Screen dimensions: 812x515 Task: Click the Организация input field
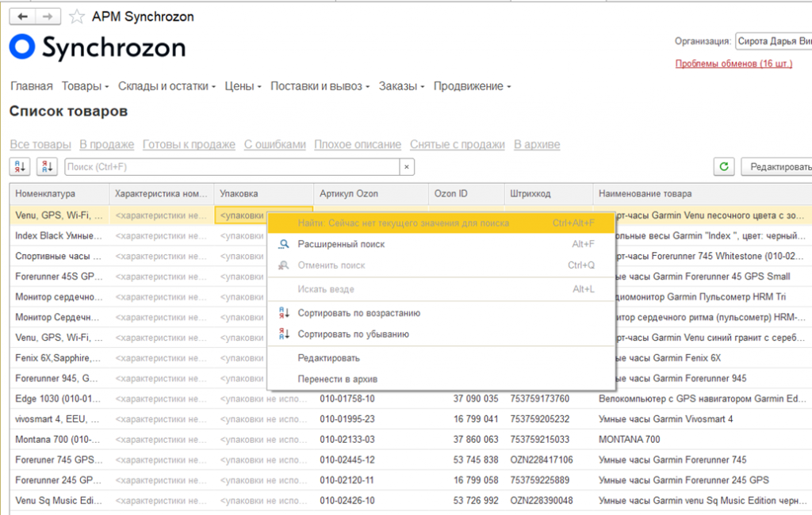(774, 41)
